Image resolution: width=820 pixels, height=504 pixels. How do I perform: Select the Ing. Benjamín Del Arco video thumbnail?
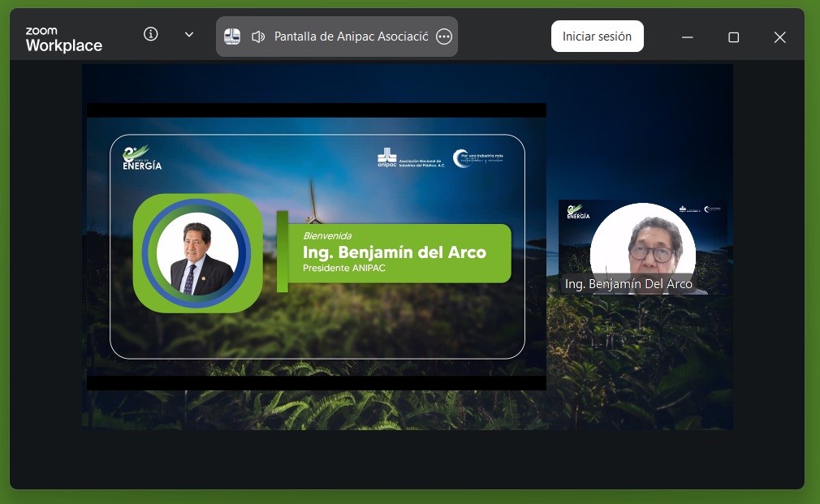pyautogui.click(x=643, y=248)
